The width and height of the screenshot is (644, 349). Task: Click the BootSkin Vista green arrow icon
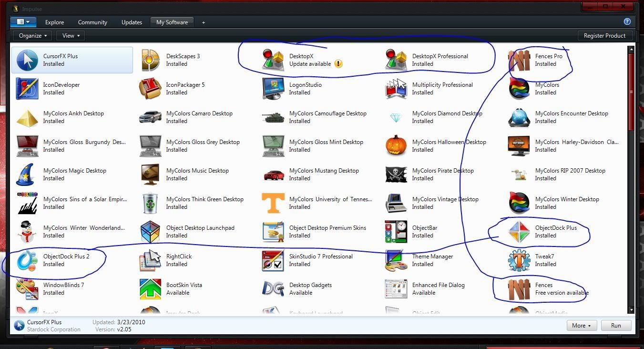(x=150, y=289)
